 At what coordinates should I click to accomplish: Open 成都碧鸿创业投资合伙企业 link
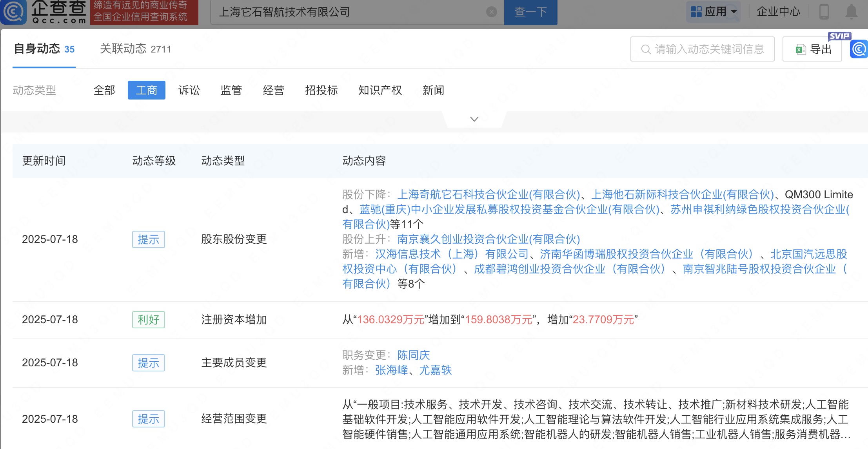570,269
